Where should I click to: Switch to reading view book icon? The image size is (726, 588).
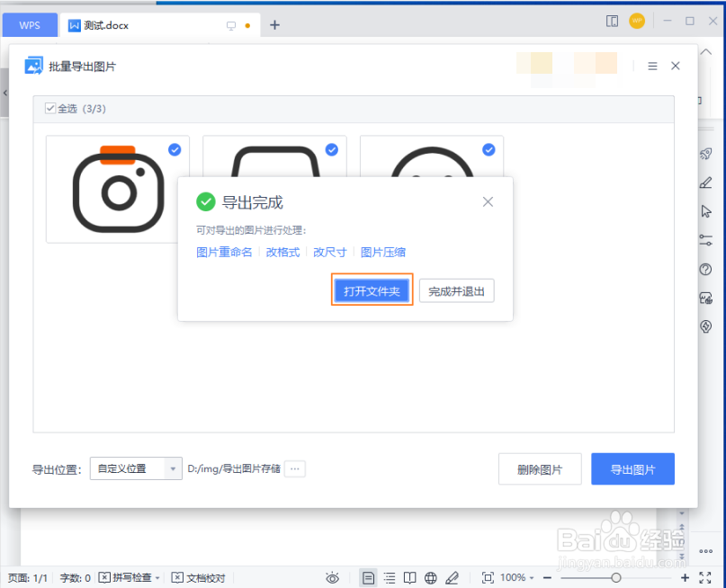tap(409, 577)
